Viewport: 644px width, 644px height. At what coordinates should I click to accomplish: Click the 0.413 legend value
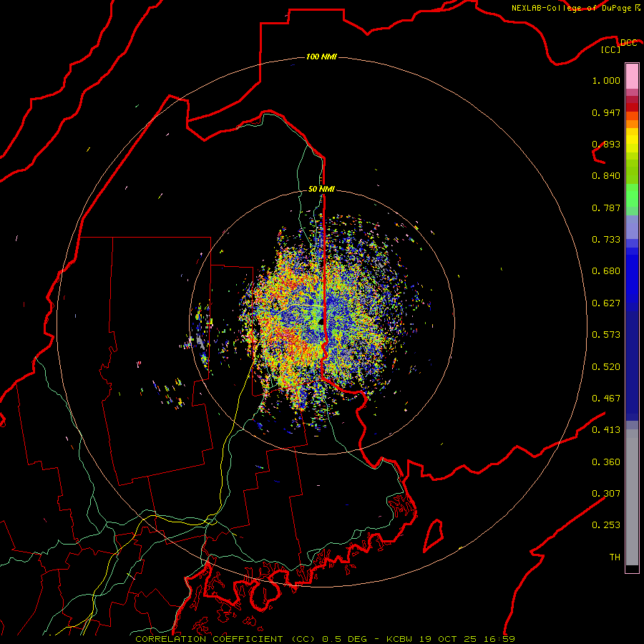pyautogui.click(x=606, y=430)
